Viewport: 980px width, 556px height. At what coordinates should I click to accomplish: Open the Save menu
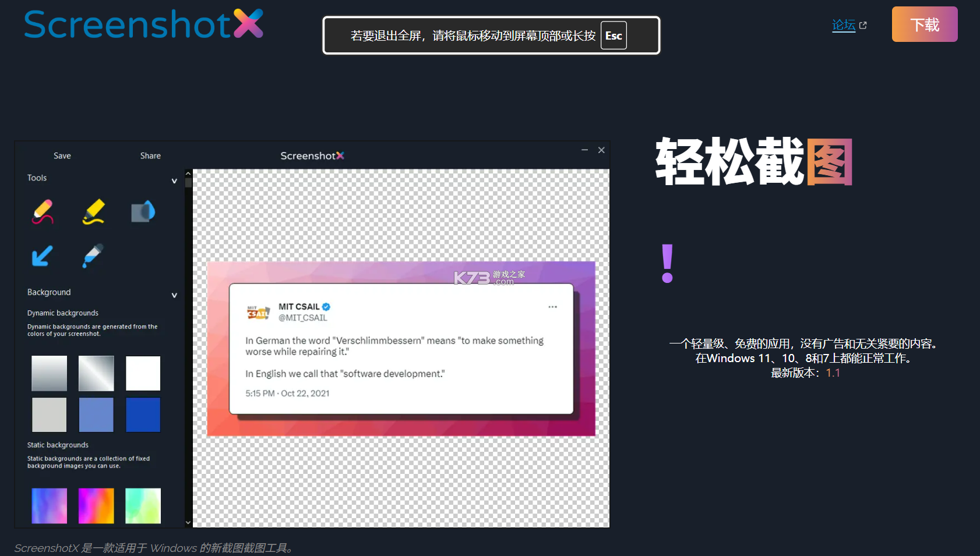pos(62,156)
